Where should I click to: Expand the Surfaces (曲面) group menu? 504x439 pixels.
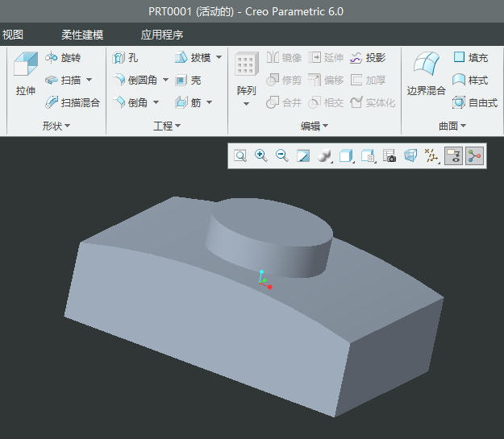click(x=452, y=126)
